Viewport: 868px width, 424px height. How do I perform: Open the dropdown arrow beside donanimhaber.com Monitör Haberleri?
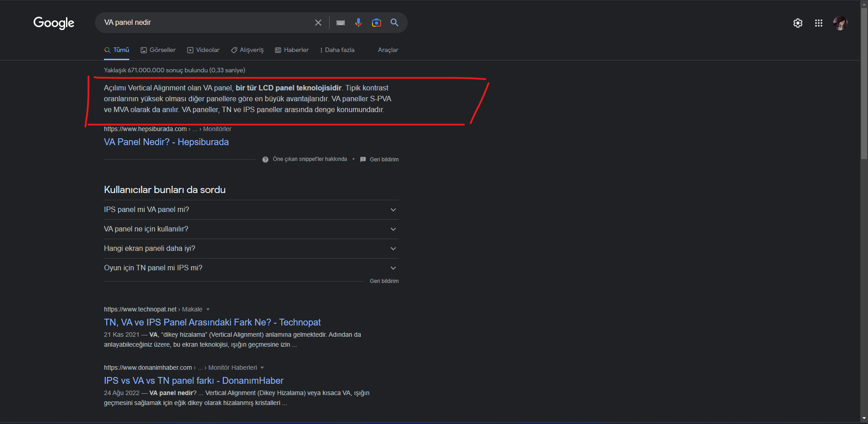tap(262, 368)
